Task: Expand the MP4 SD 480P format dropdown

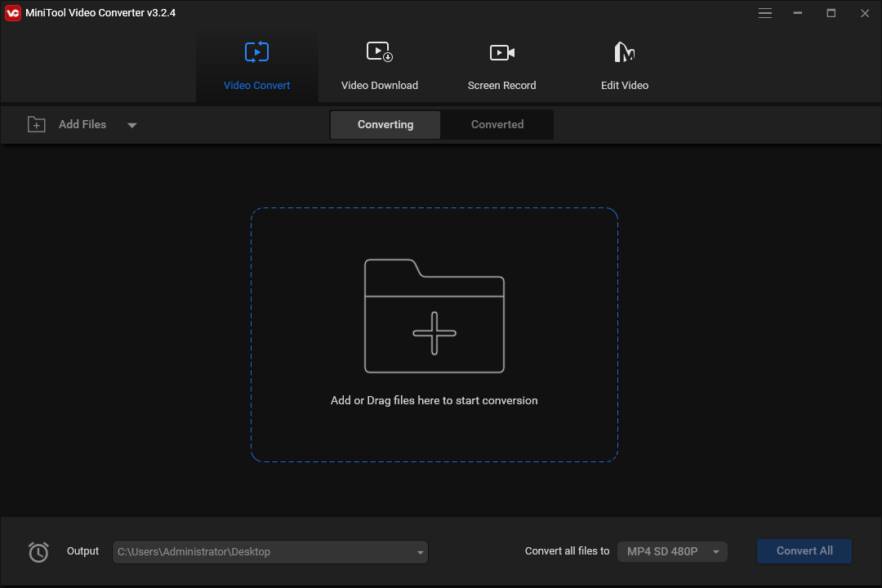Action: coord(716,551)
